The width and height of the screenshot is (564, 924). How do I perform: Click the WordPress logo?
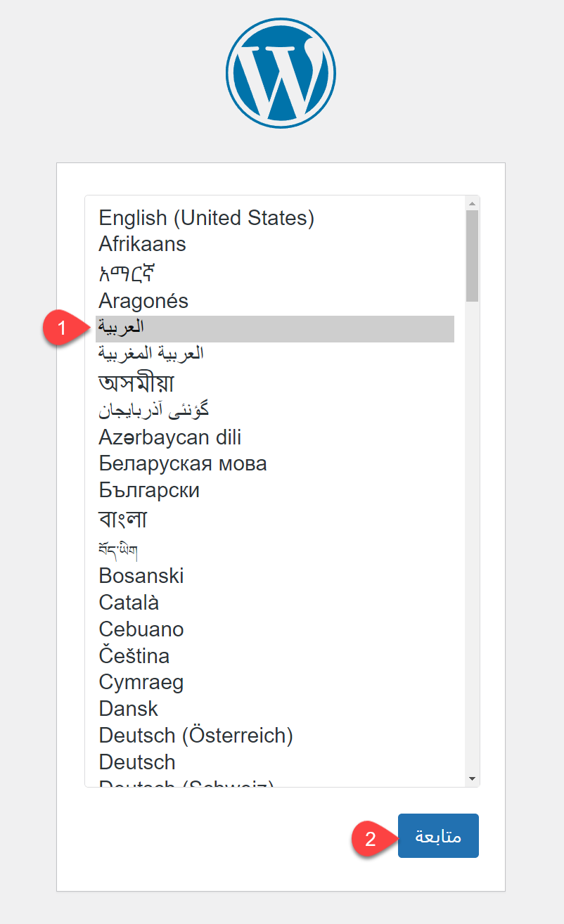(281, 73)
